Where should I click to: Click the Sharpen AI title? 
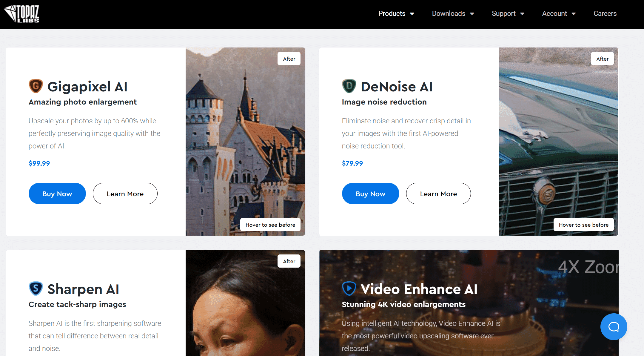[x=83, y=289]
